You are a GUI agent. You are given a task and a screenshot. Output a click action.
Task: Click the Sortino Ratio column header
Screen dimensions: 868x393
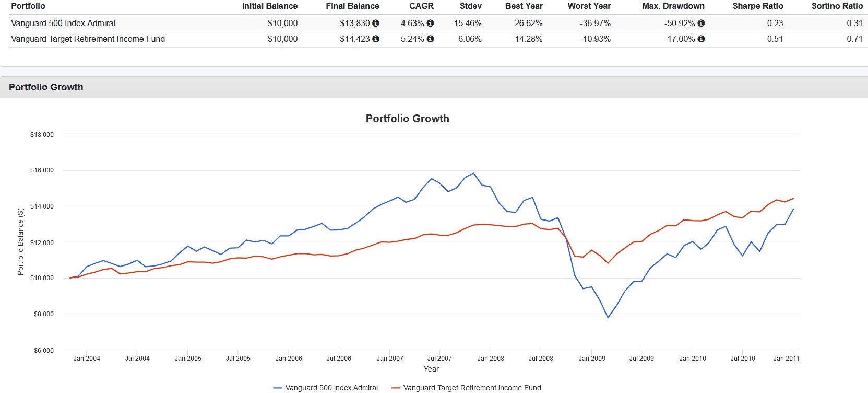point(837,6)
